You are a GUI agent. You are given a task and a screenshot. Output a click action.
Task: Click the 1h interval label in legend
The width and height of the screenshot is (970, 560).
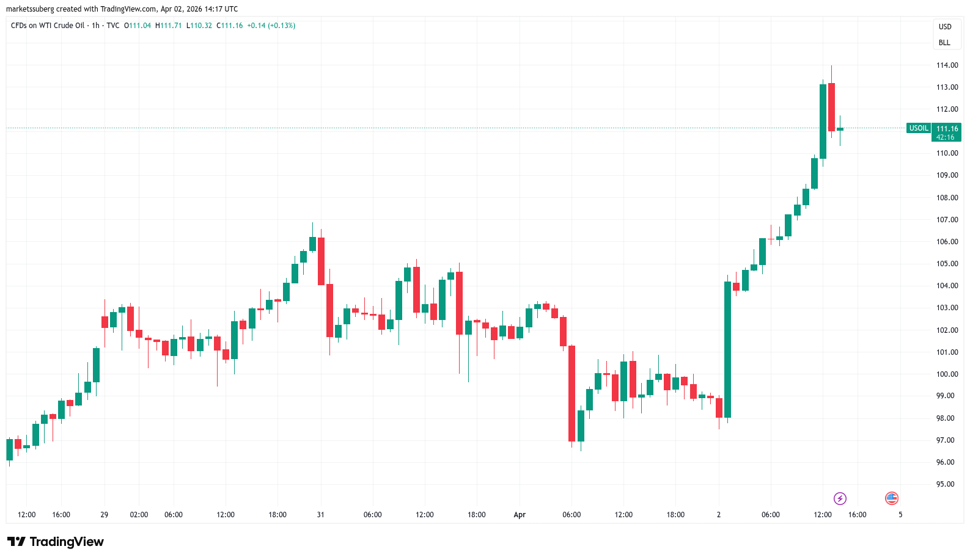pyautogui.click(x=95, y=26)
